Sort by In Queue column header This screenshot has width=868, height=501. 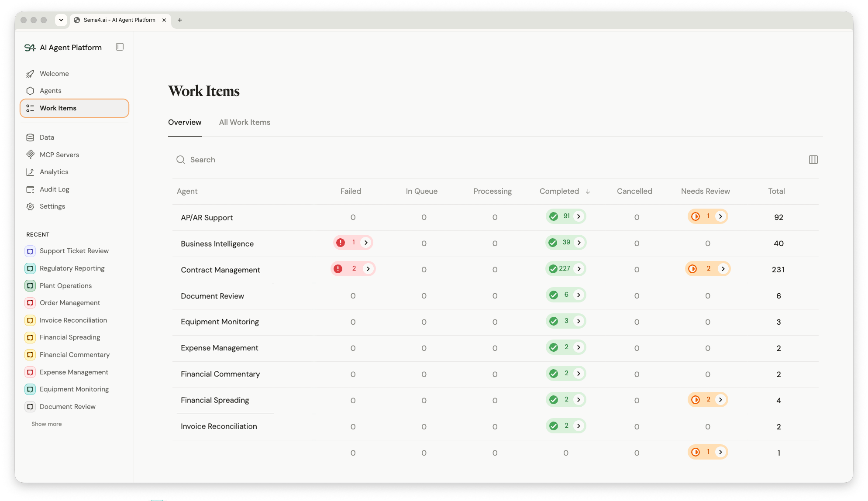point(421,191)
